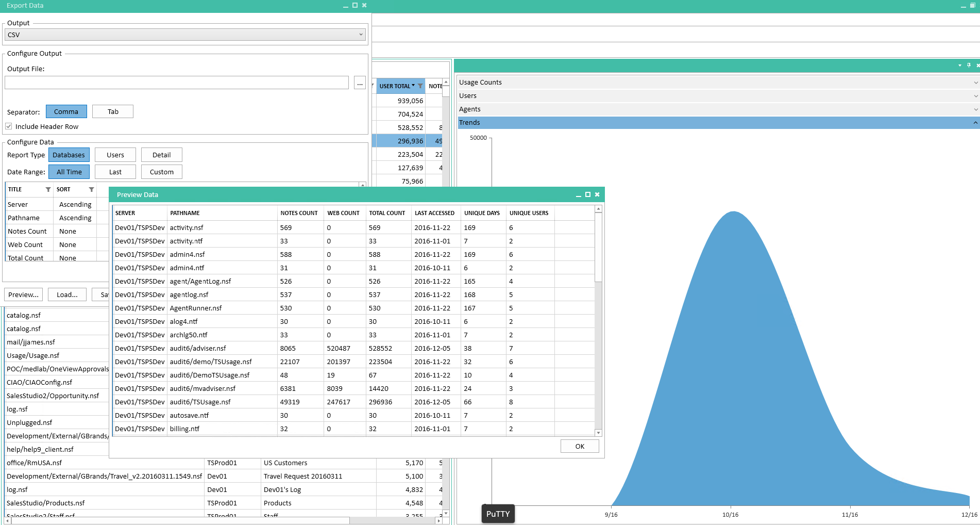This screenshot has width=980, height=525.
Task: Select the Comma separator option
Action: click(66, 111)
